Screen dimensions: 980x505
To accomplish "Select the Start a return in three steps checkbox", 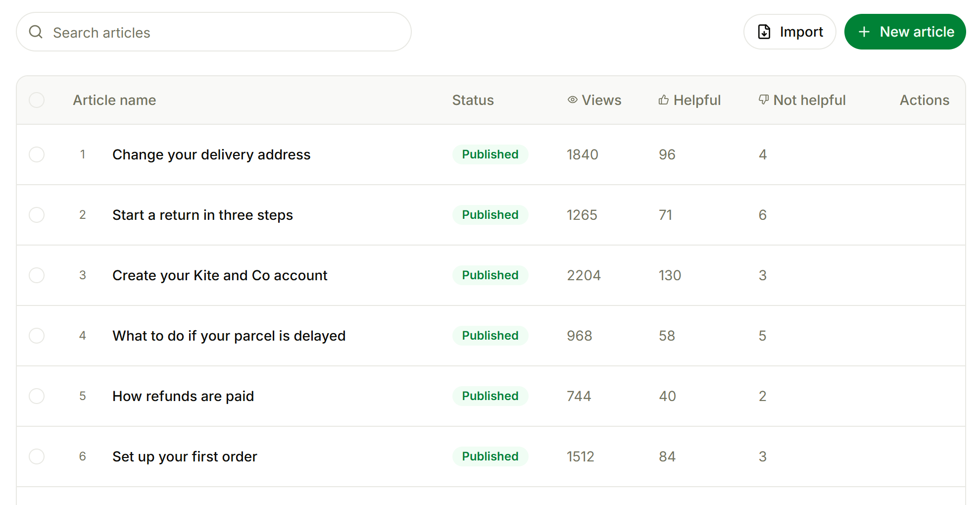I will (x=37, y=215).
